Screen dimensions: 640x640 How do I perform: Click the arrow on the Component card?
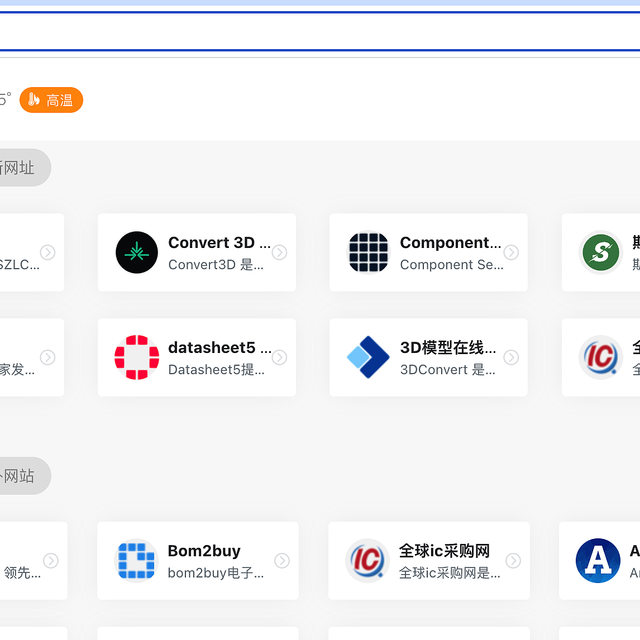point(511,253)
